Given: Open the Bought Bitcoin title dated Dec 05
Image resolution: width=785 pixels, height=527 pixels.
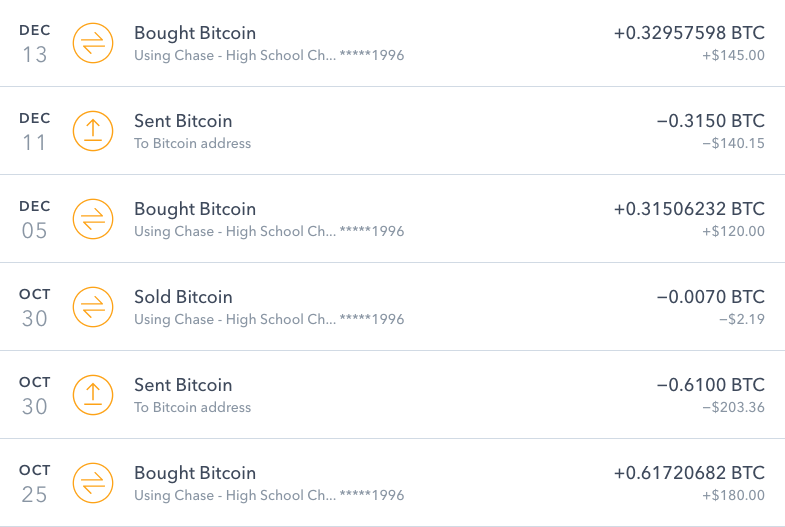Looking at the screenshot, I should coord(195,209).
